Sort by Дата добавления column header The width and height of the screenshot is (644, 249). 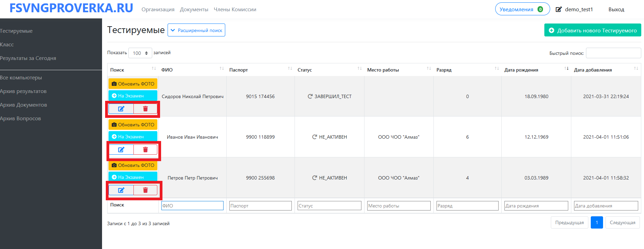[605, 70]
